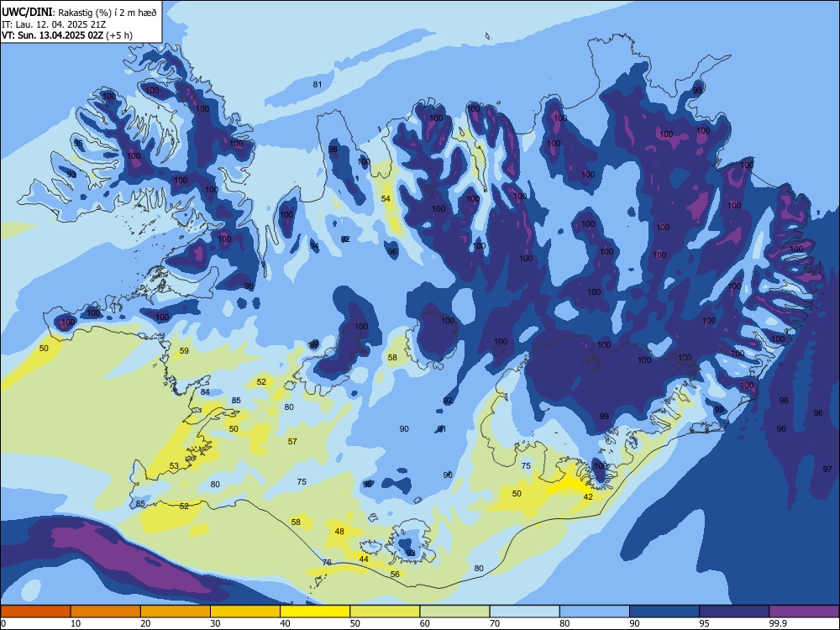Click the 60-70 light green legend swatch

(x=454, y=612)
